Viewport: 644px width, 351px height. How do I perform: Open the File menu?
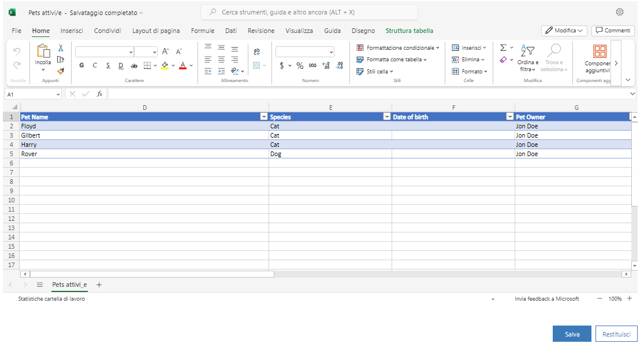coord(16,31)
